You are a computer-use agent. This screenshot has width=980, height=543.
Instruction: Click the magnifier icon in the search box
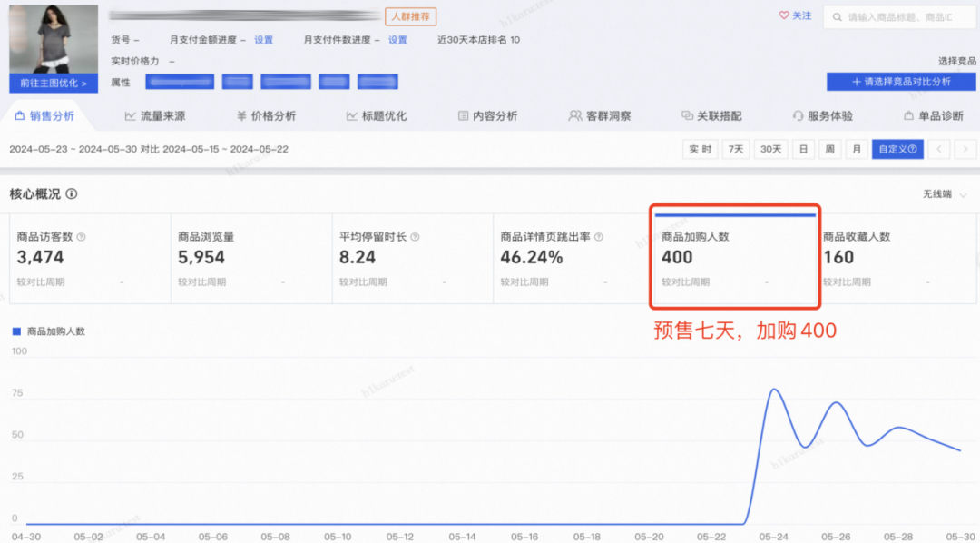[x=837, y=16]
